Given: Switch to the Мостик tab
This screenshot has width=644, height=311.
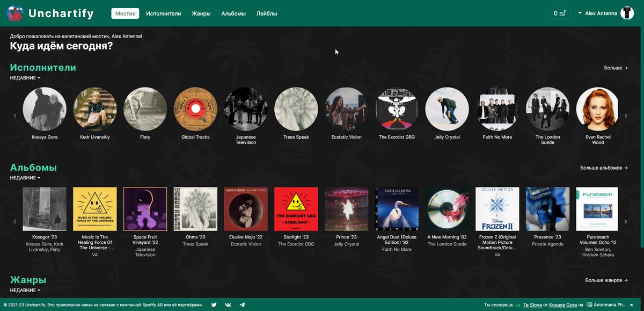Looking at the screenshot, I should tap(125, 13).
